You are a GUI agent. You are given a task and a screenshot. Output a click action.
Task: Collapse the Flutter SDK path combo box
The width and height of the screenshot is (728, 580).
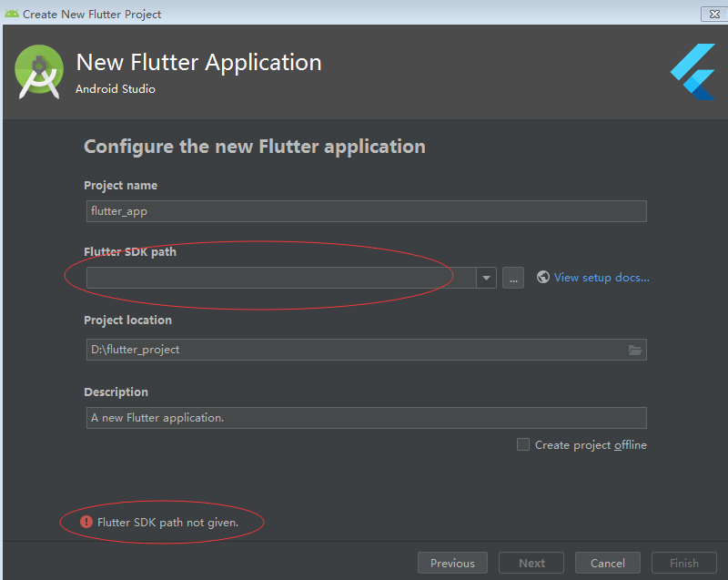pyautogui.click(x=486, y=277)
